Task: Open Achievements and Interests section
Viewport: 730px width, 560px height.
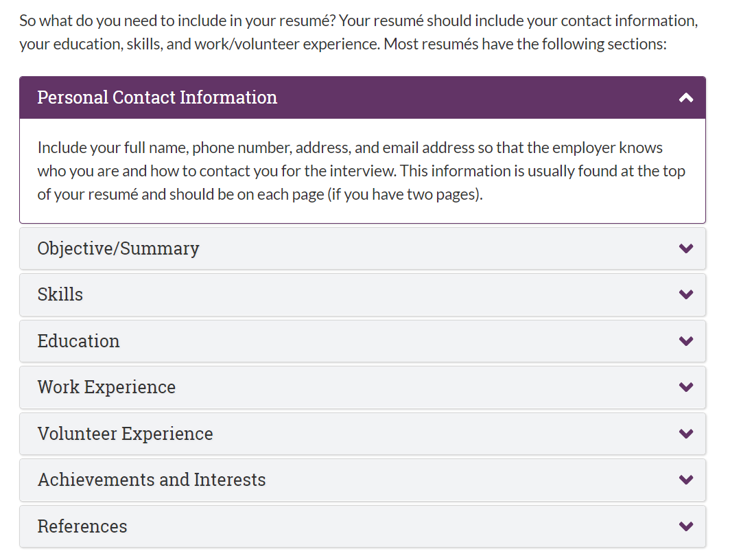Action: 362,480
